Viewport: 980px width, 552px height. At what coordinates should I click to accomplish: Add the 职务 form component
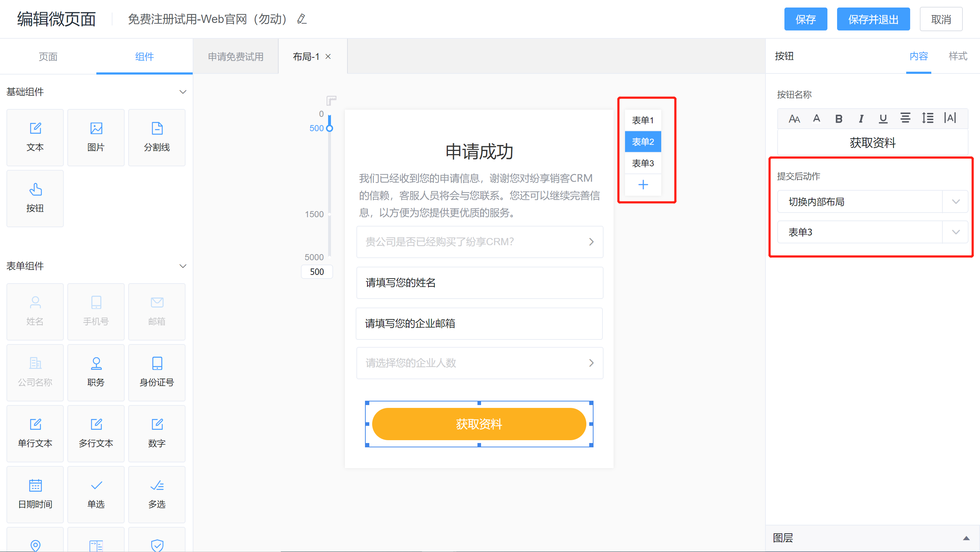[x=96, y=372]
